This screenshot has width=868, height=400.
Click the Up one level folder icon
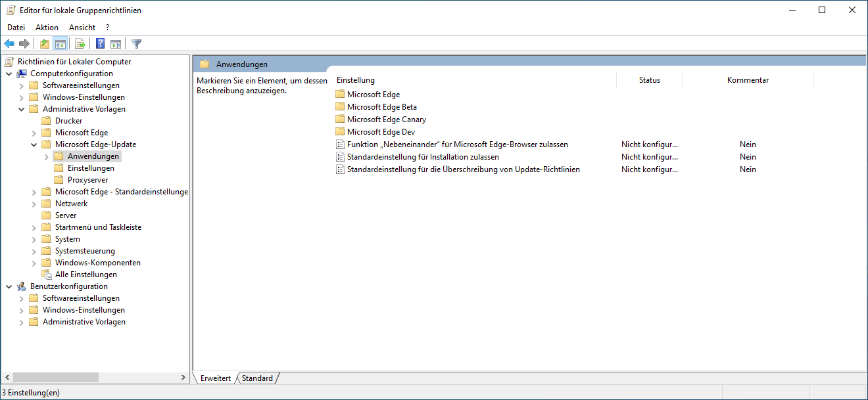[44, 44]
